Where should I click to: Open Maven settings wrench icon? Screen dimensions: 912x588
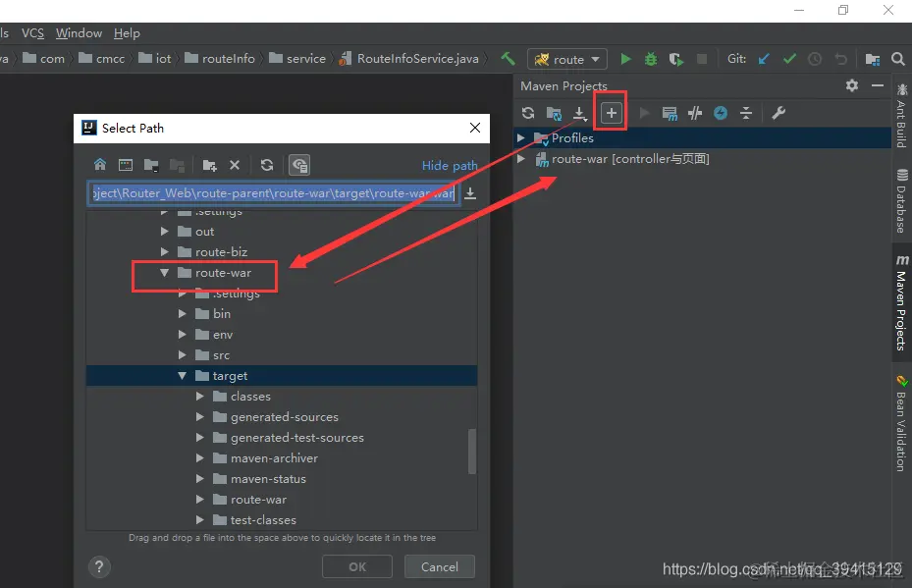point(778,113)
